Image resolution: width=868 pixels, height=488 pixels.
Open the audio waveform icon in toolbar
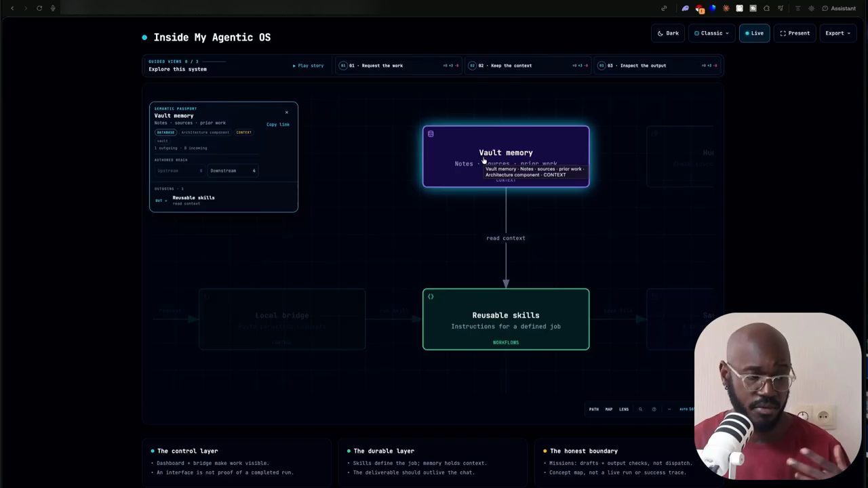tap(811, 8)
